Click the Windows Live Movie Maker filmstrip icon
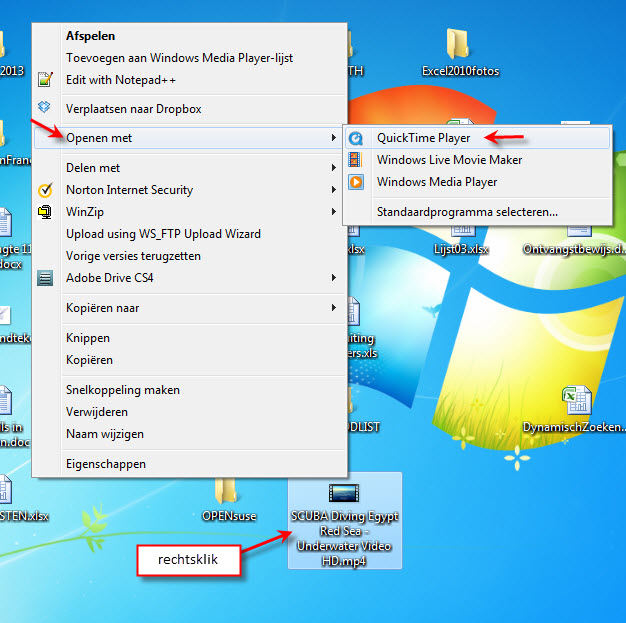 coord(355,160)
